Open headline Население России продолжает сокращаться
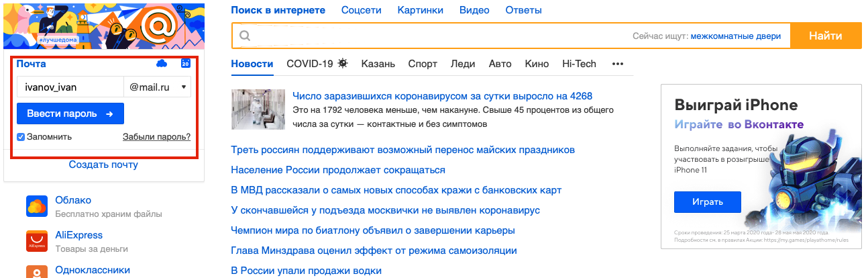The width and height of the screenshot is (868, 278). (x=338, y=170)
